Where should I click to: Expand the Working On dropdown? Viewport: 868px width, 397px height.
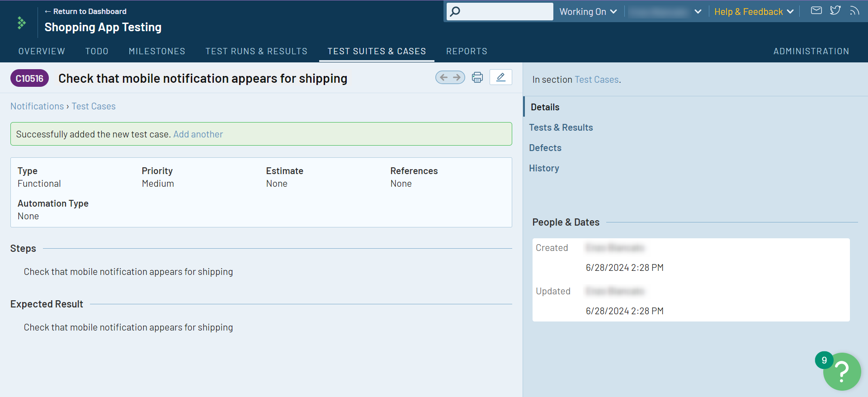pyautogui.click(x=588, y=12)
